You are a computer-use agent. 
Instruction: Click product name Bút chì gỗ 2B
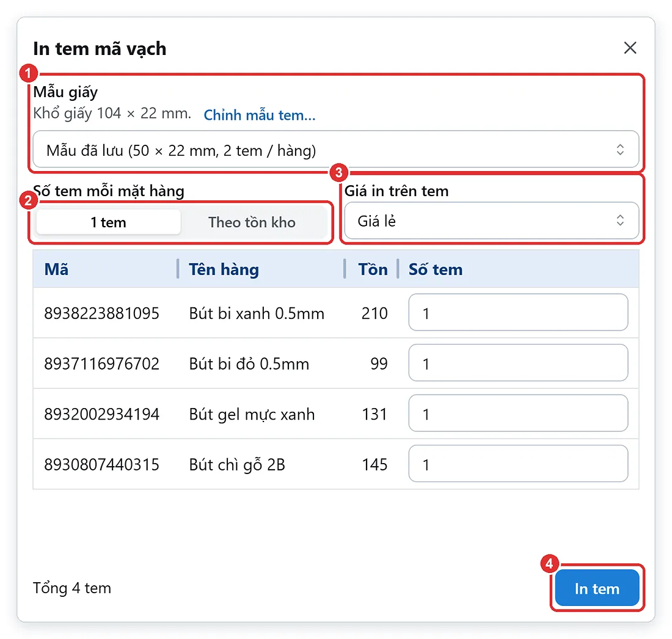click(x=237, y=465)
